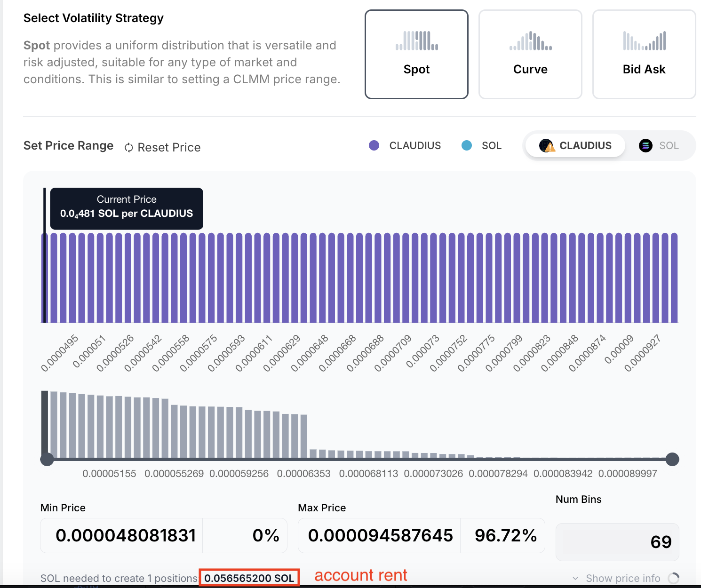Switch price denomination to CLAUDIUS tab
701x588 pixels.
tap(576, 146)
